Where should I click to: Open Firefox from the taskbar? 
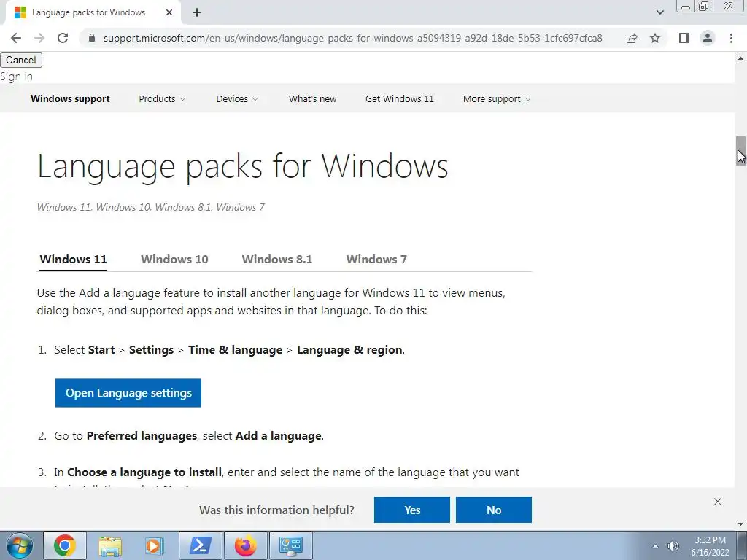point(245,545)
